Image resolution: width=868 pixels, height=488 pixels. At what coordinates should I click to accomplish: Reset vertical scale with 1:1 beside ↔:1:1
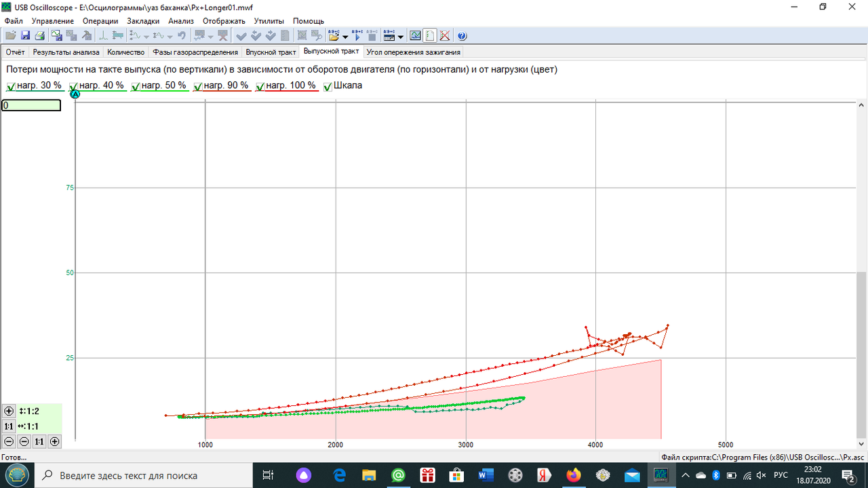9,426
